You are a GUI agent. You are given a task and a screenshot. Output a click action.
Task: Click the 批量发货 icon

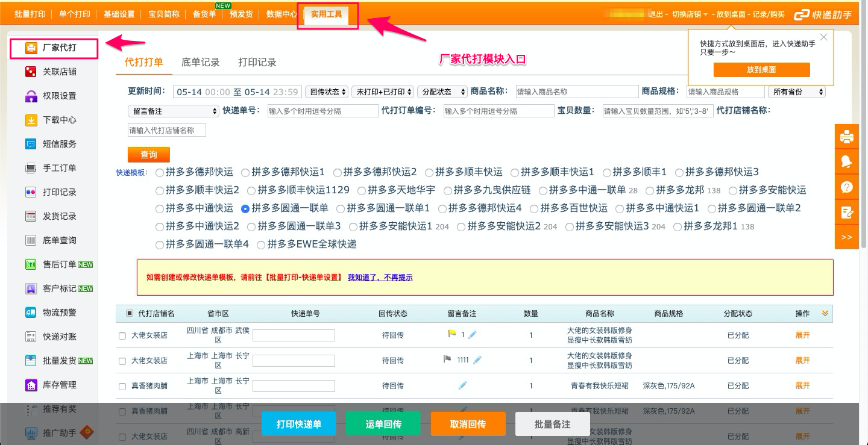tap(31, 361)
